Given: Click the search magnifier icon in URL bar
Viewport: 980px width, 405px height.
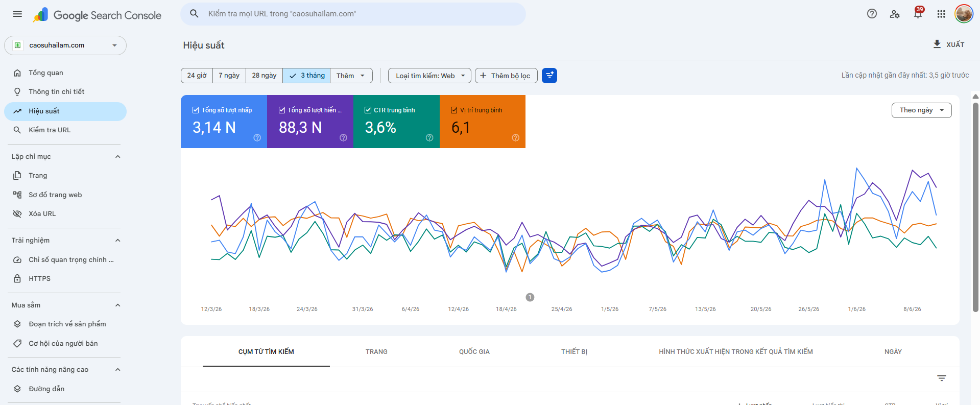Looking at the screenshot, I should pos(194,14).
